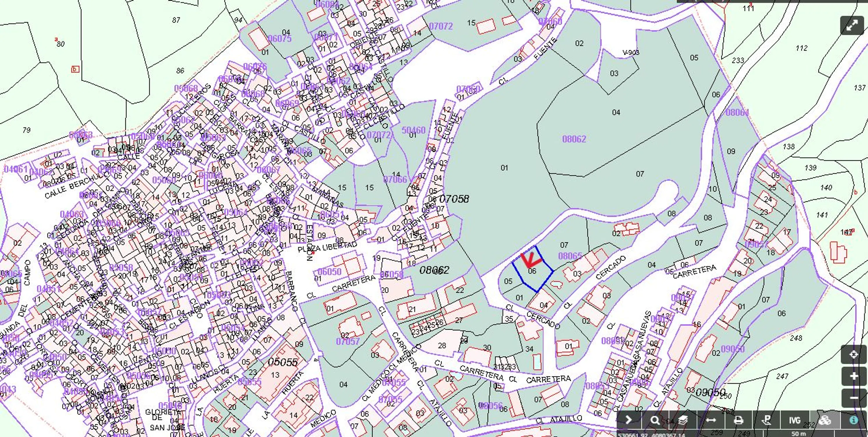Click the IVG button in the toolbar
868x437 pixels.
pos(795,420)
